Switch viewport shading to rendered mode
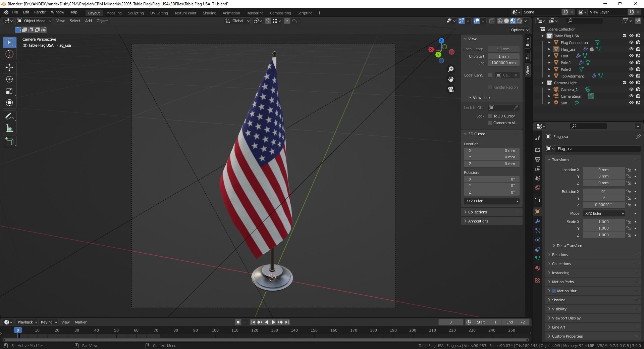The image size is (644, 349). (x=519, y=21)
